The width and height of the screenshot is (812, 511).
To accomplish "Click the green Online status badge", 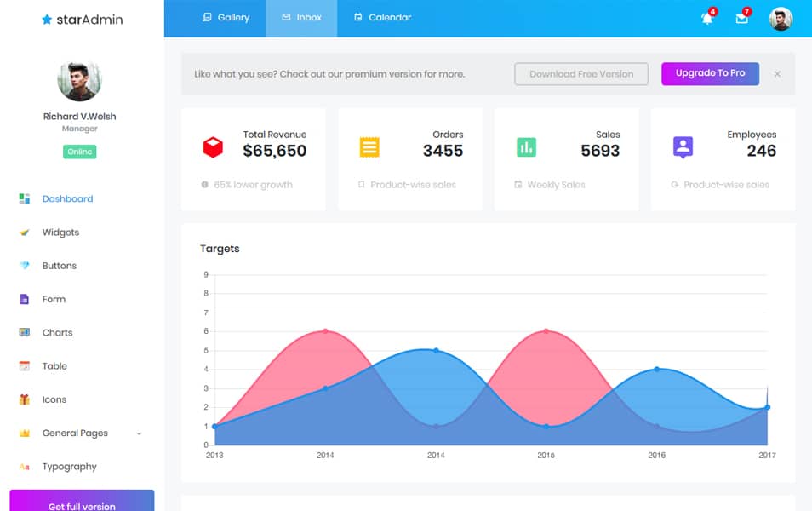I will pyautogui.click(x=79, y=151).
